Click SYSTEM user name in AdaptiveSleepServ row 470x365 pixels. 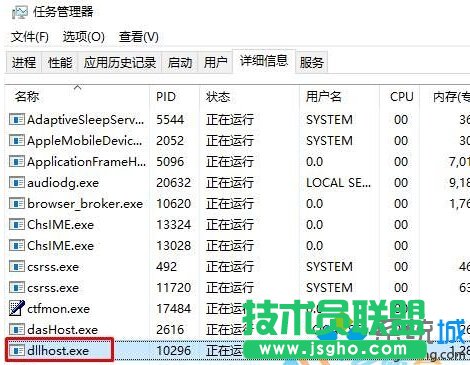[x=329, y=120]
